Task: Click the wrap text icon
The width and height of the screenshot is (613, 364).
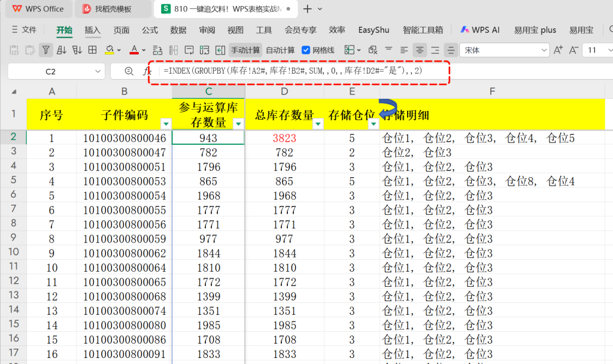Action: click(189, 50)
